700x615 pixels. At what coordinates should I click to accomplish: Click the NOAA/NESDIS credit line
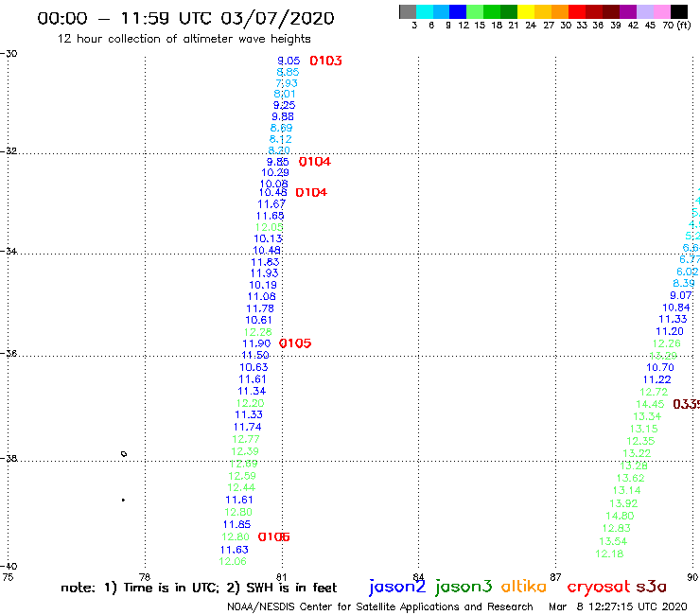(380, 607)
